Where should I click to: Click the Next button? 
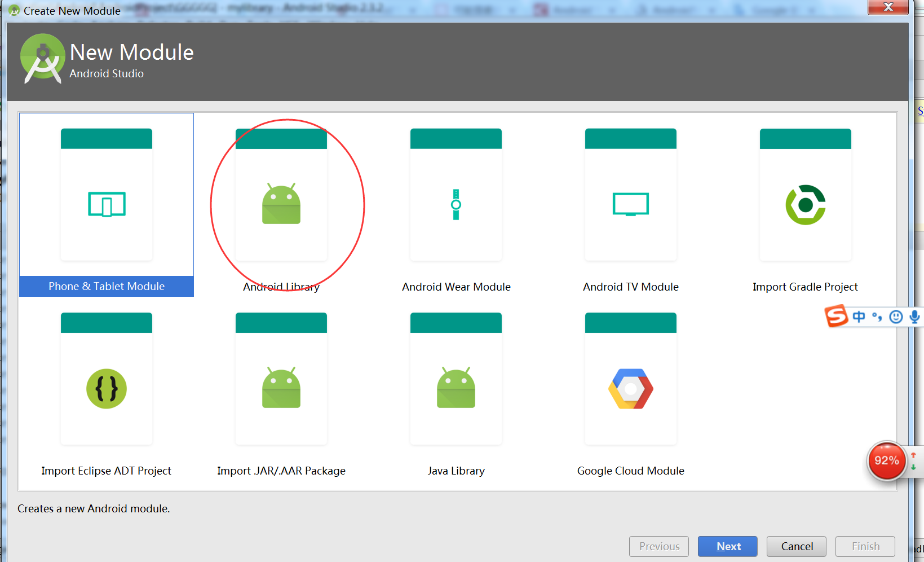click(727, 546)
